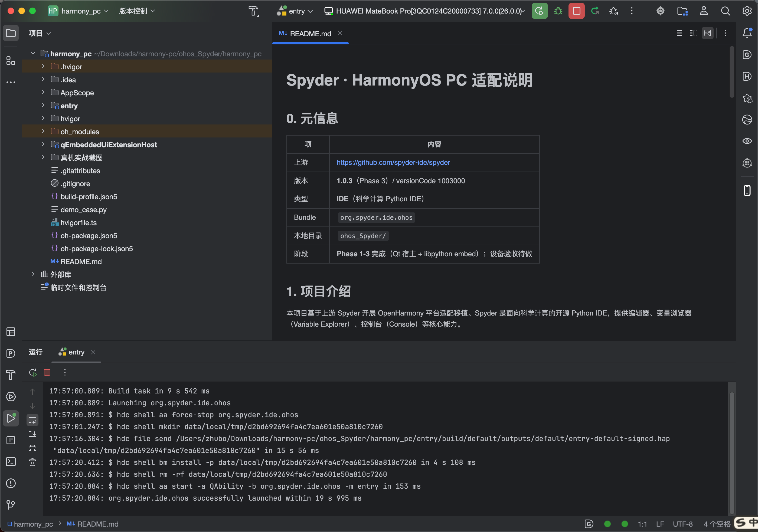Image resolution: width=758 pixels, height=532 pixels.
Task: Open more run actions vertical dots
Action: [x=632, y=11]
